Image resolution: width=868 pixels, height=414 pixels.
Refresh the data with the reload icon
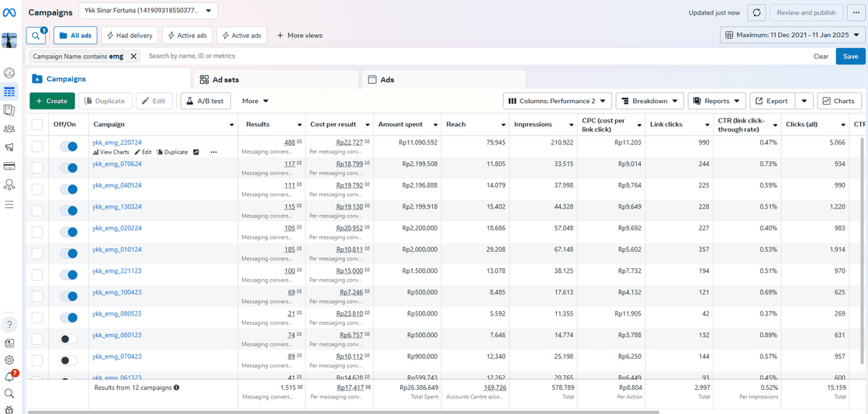pyautogui.click(x=756, y=12)
